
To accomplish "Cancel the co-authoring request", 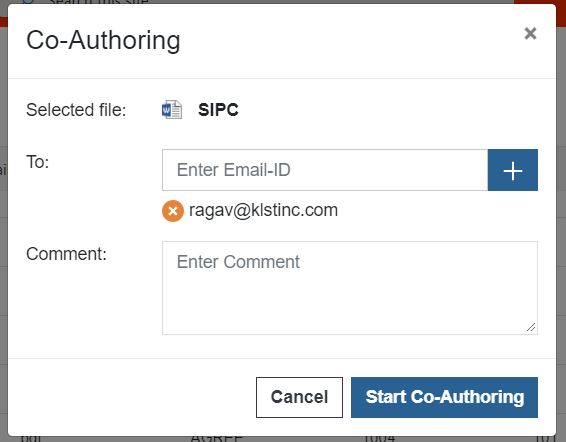I will coord(299,397).
